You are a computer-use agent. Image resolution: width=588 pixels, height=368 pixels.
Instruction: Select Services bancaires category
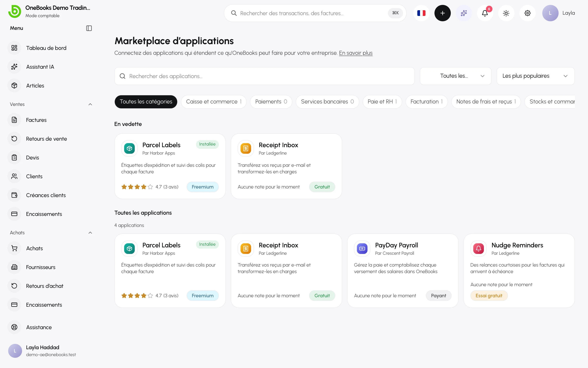point(327,102)
